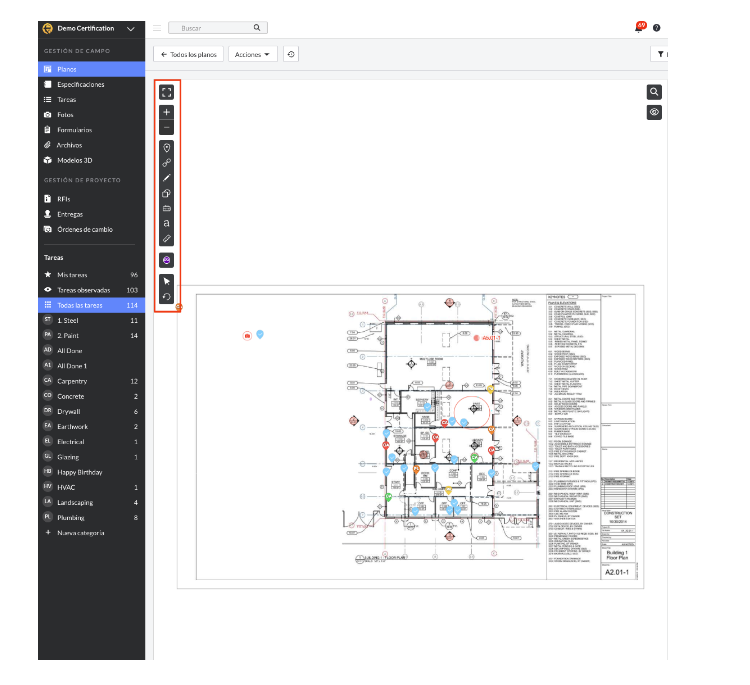Choose the arrow pointer select tool

(x=167, y=281)
